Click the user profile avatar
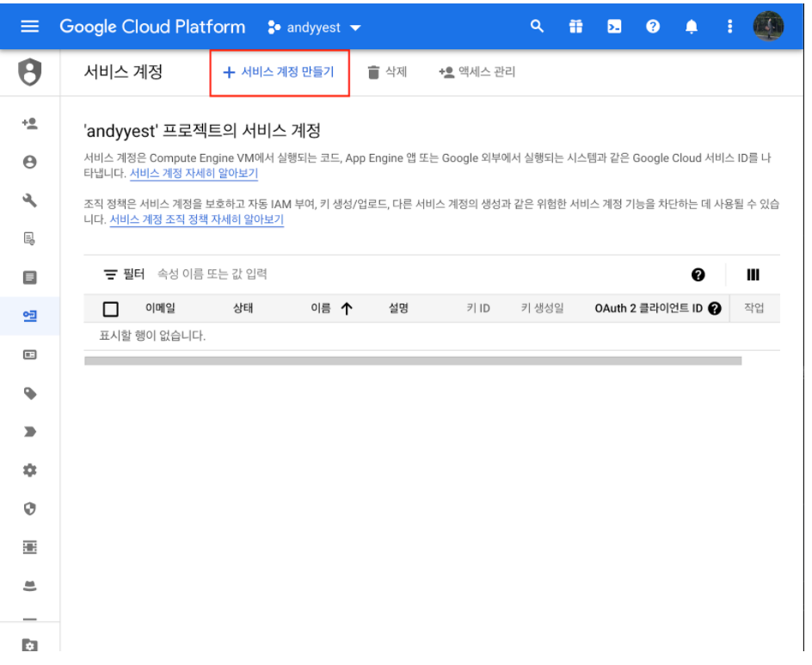This screenshot has width=812, height=665. [768, 26]
